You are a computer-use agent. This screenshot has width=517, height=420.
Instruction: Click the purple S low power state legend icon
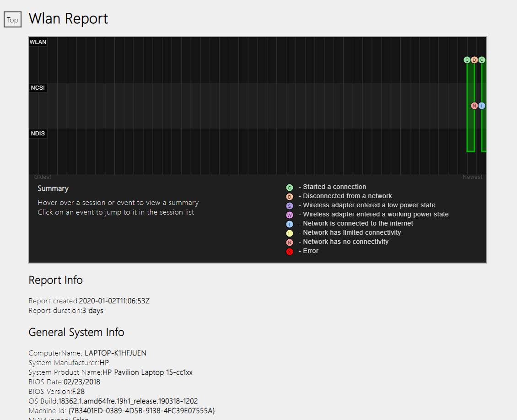pyautogui.click(x=289, y=206)
